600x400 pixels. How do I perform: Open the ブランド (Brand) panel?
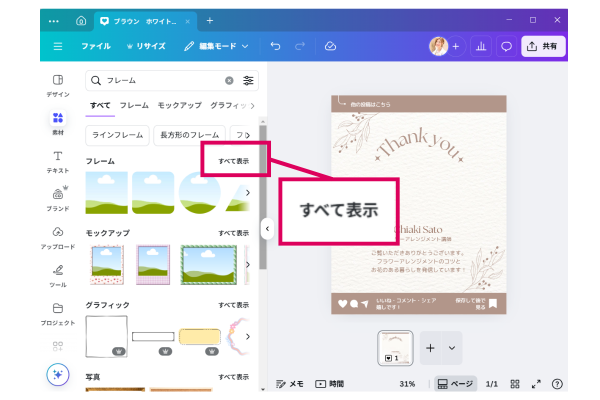[x=57, y=199]
